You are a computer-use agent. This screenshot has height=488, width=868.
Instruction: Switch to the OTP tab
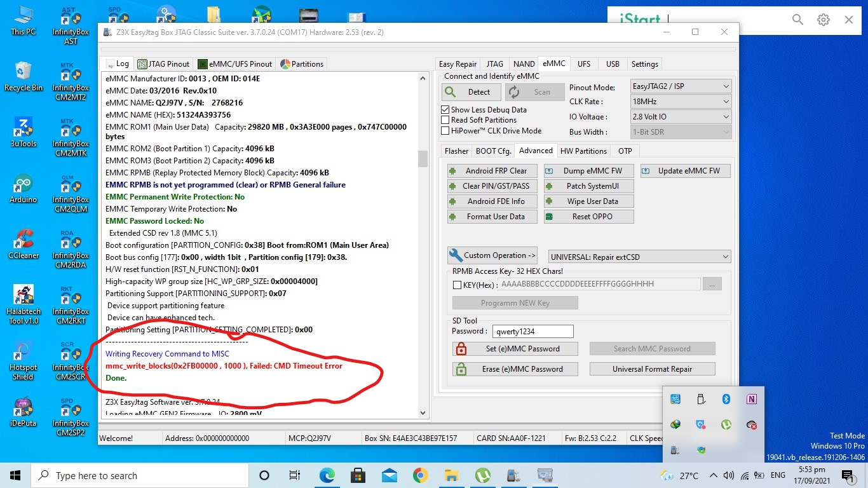coord(625,151)
